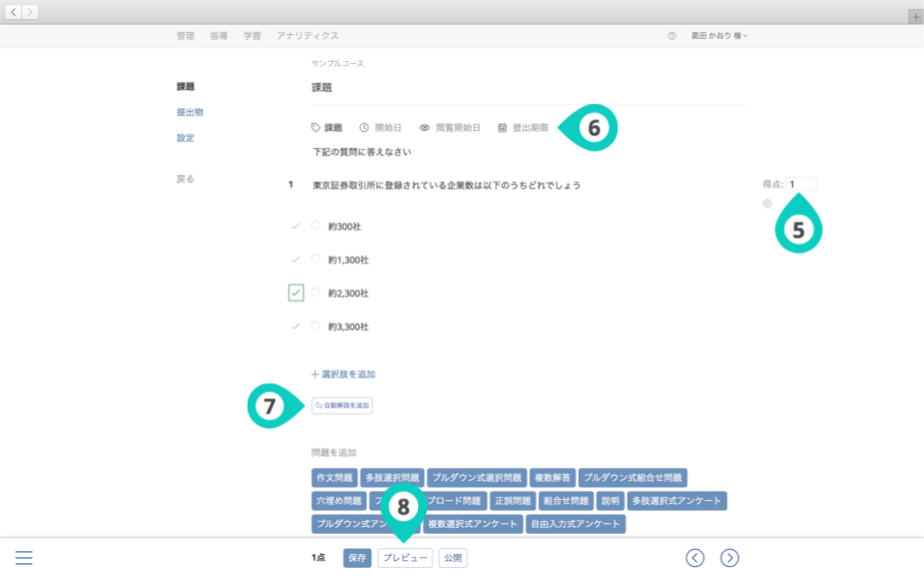Click the 選択肢を追加 link
This screenshot has height=578, width=924.
point(343,374)
